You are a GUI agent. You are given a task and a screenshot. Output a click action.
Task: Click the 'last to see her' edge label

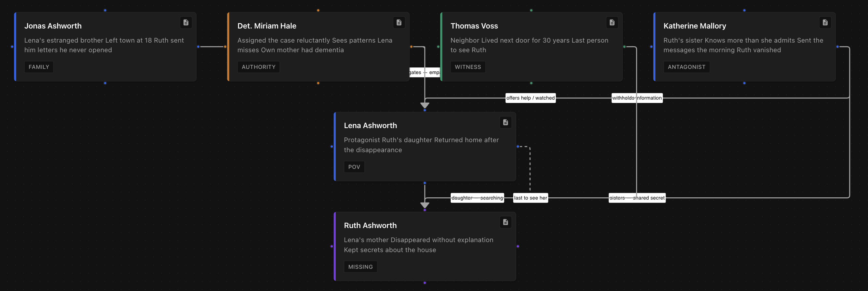531,198
